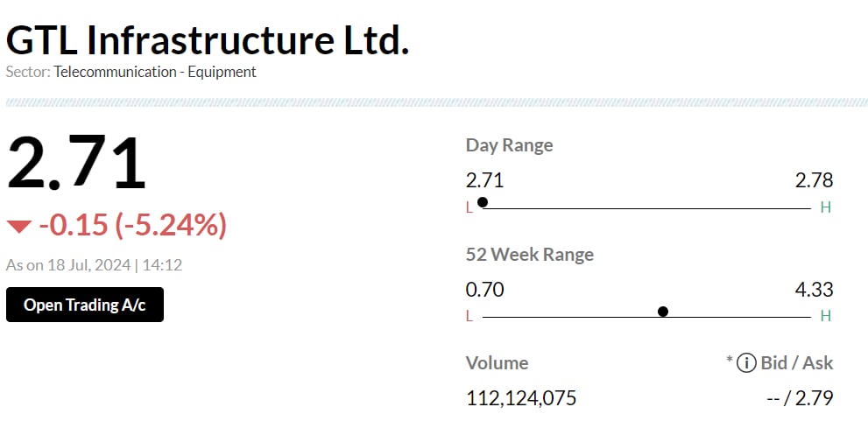Screen dimensions: 868x442
Task: Click the 52 Week Range 'L' marker
Action: (x=469, y=316)
